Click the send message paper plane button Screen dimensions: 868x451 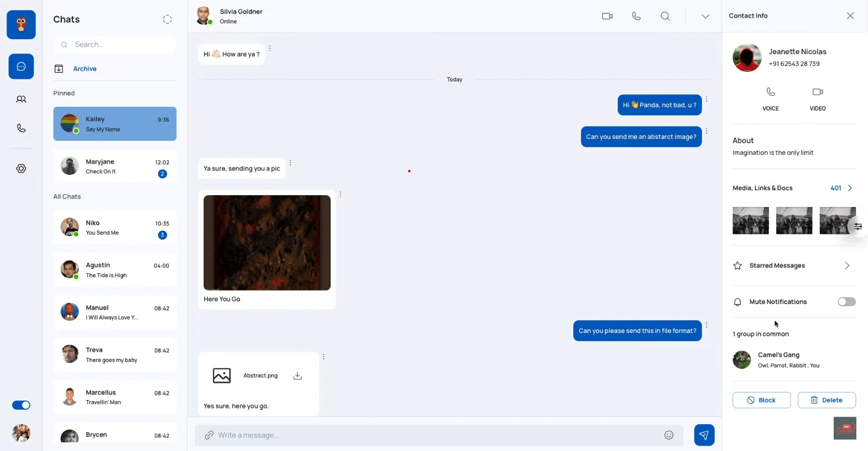click(x=704, y=435)
